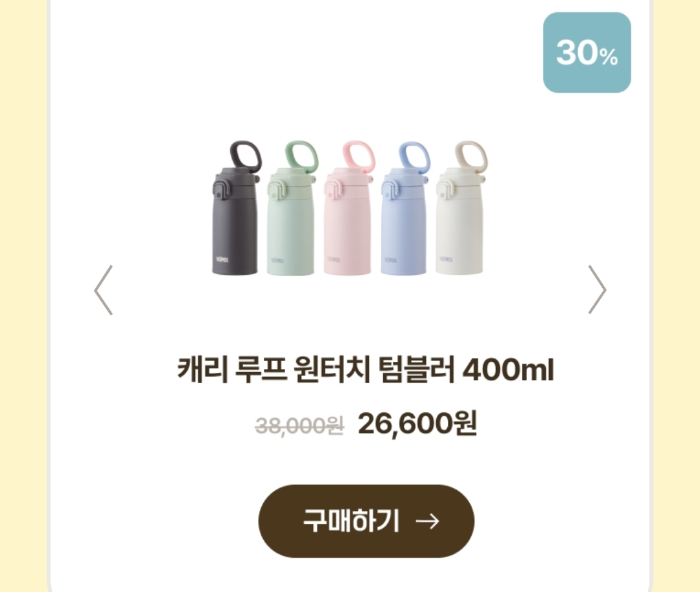700x592 pixels.
Task: Advance to next product with right chevron
Action: (597, 289)
